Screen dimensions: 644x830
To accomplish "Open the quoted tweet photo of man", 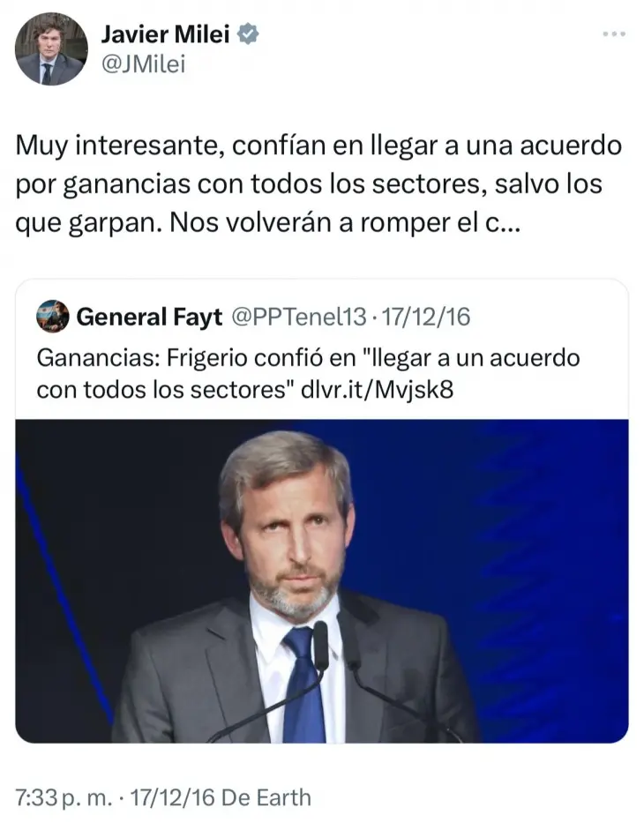I will (x=322, y=581).
